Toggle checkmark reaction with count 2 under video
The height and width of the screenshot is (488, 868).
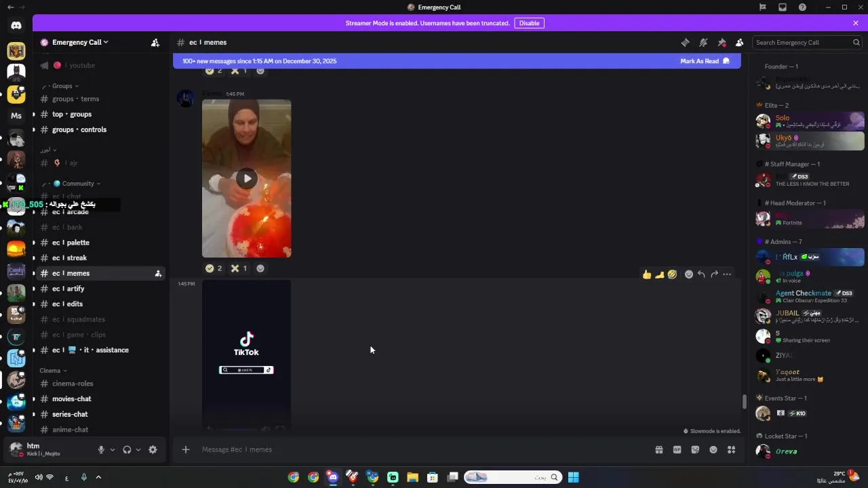pyautogui.click(x=214, y=268)
